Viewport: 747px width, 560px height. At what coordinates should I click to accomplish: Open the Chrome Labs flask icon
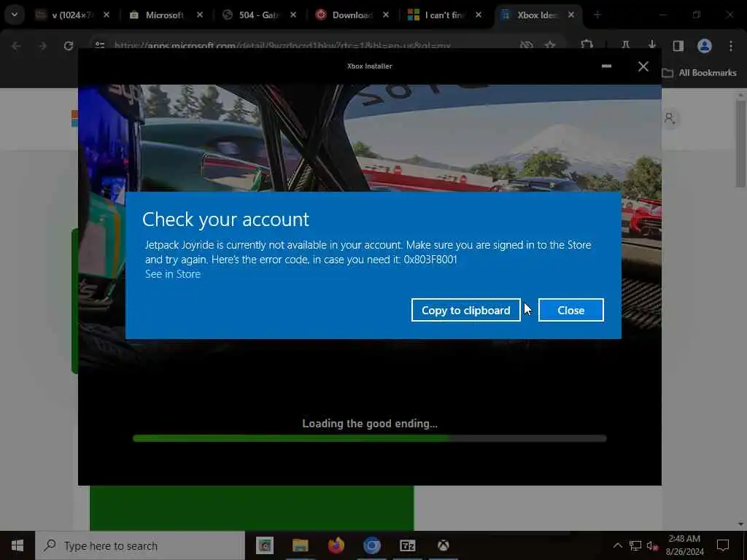click(625, 45)
